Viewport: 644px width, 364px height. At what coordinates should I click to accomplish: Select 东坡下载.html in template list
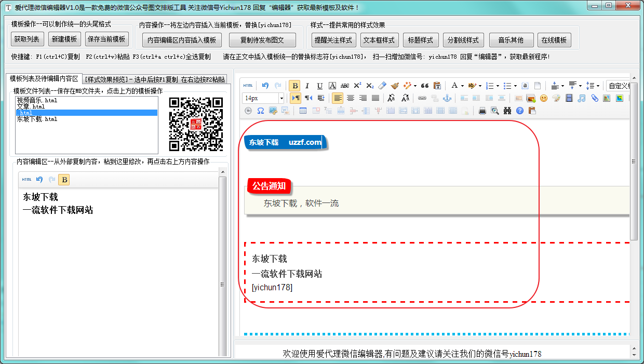coord(37,119)
